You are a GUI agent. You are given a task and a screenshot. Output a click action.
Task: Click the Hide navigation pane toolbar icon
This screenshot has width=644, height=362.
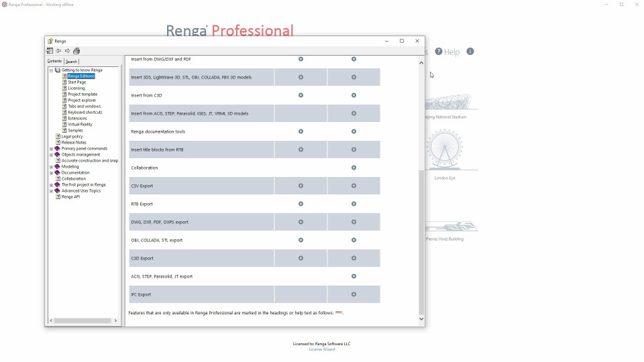click(x=50, y=51)
